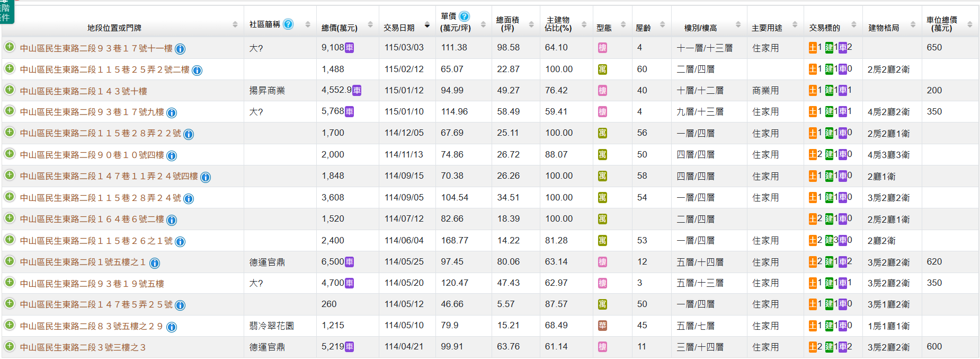Open info icon for 90巷10號四樓

[172, 156]
